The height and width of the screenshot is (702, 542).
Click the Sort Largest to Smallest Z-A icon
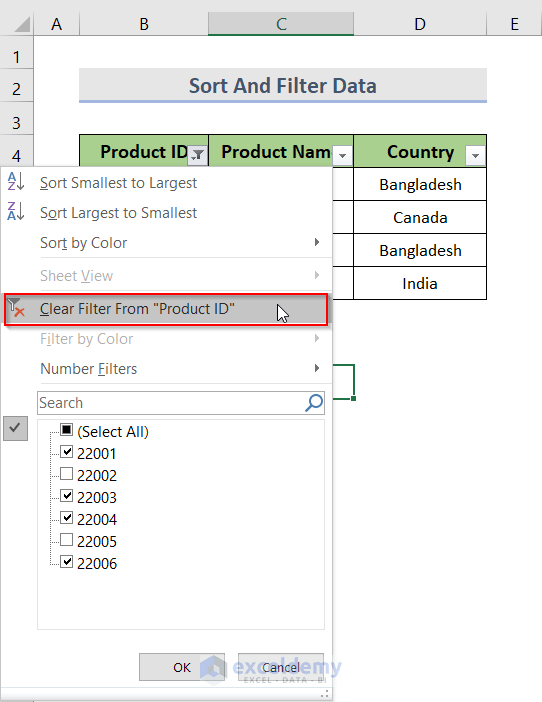click(x=16, y=211)
